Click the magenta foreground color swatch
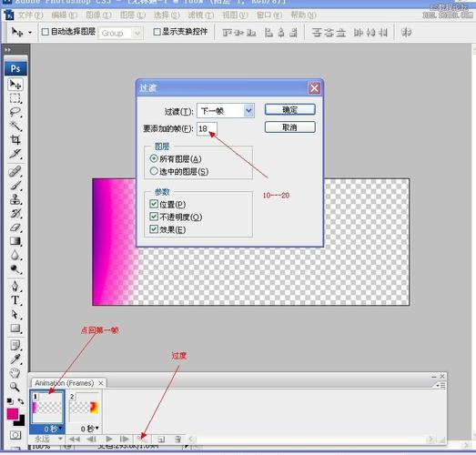This screenshot has height=455, width=476. [x=12, y=414]
